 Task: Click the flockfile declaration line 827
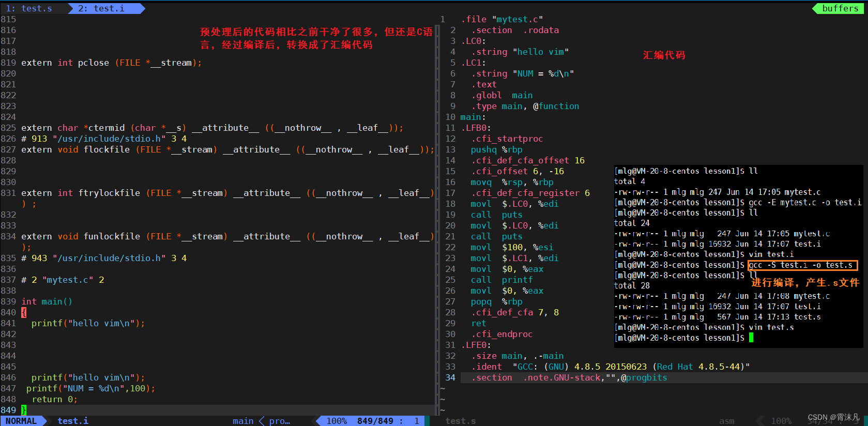[x=227, y=149]
